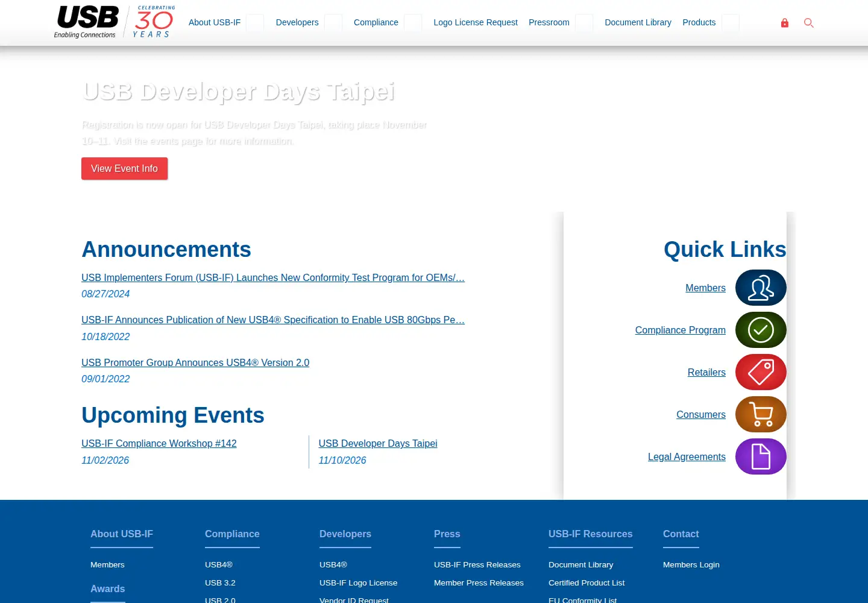Click the USB 30 Years logo
This screenshot has width=868, height=603.
[x=115, y=22]
